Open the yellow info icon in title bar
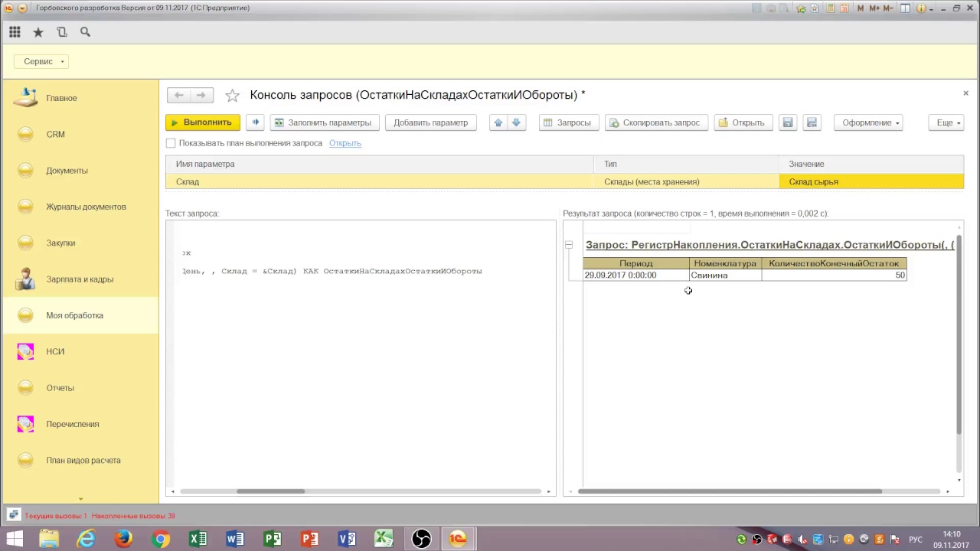 coord(921,8)
